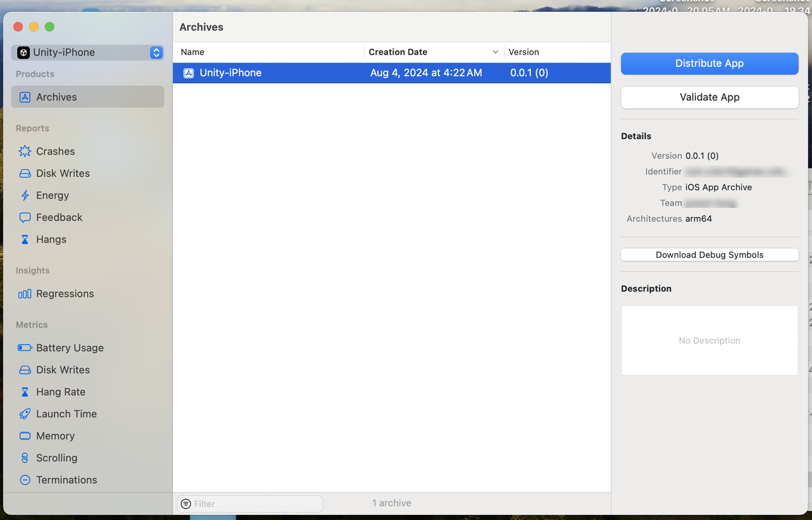
Task: View the Launch Time label
Action: tap(66, 414)
